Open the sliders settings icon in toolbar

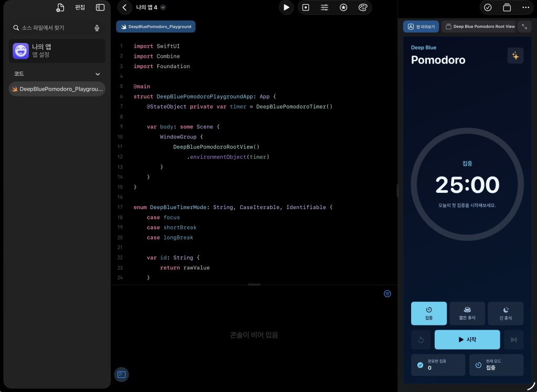(324, 7)
